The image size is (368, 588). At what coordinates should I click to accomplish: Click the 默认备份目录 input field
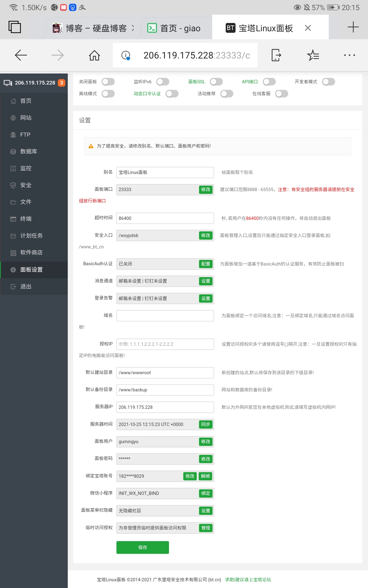tap(165, 390)
